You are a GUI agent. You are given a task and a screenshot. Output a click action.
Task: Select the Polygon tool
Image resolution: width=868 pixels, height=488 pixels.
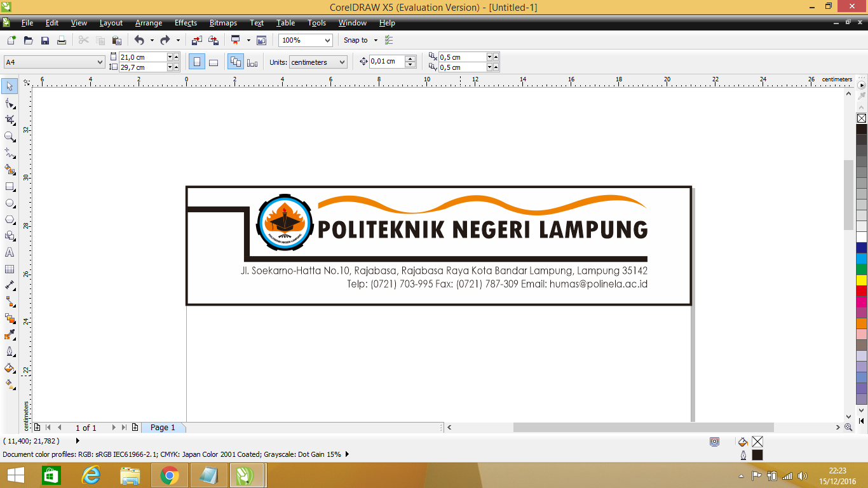pos(10,219)
